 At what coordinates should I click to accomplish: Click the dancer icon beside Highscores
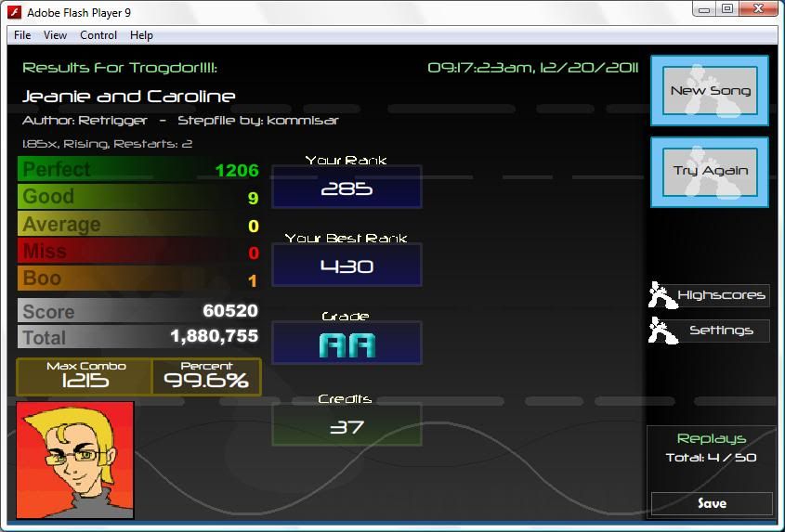(661, 295)
